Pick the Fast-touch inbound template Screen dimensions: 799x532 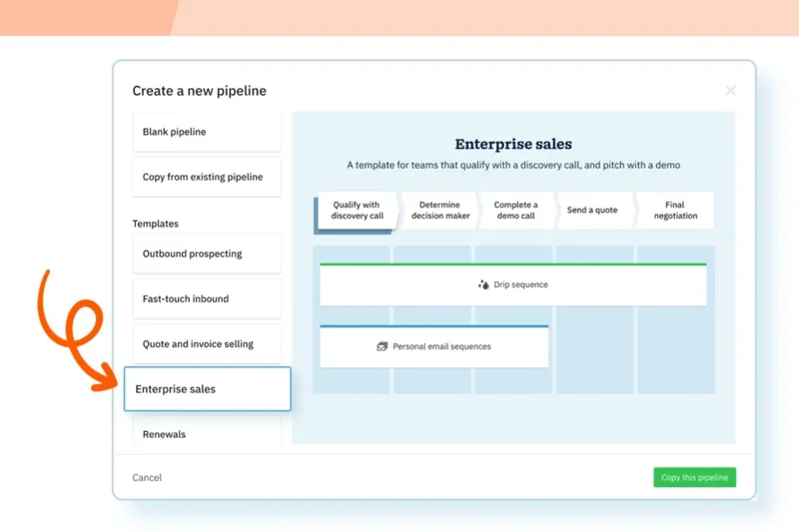point(207,298)
